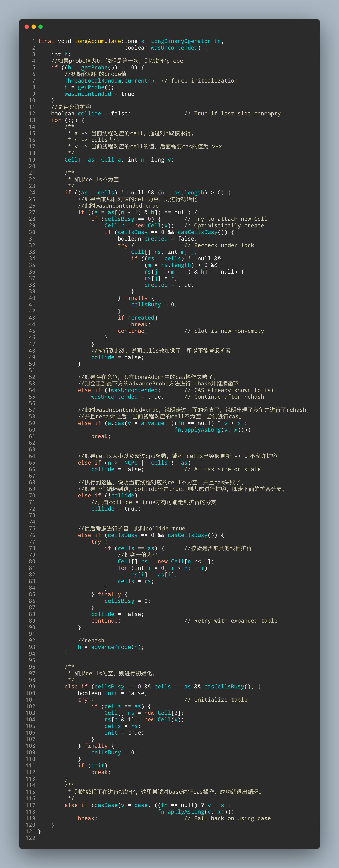Image resolution: width=339 pixels, height=868 pixels.
Task: Click line number 45 beside continue
Action: [x=32, y=331]
